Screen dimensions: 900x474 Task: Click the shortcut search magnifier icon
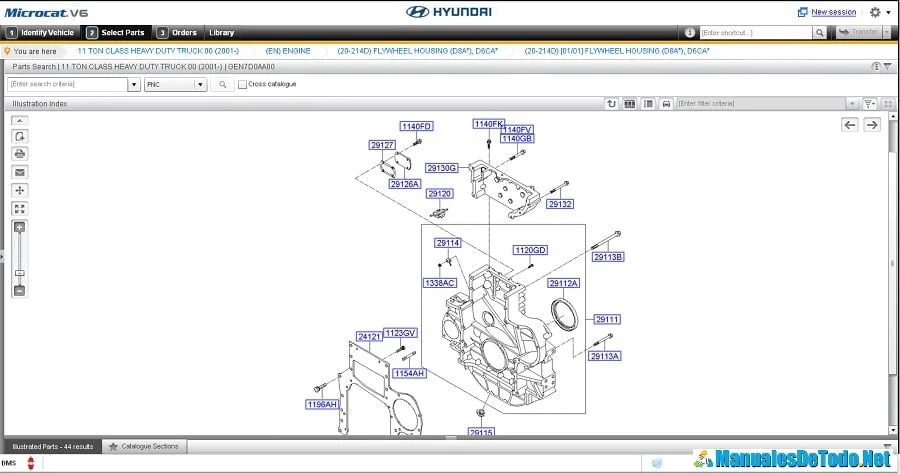tap(820, 33)
